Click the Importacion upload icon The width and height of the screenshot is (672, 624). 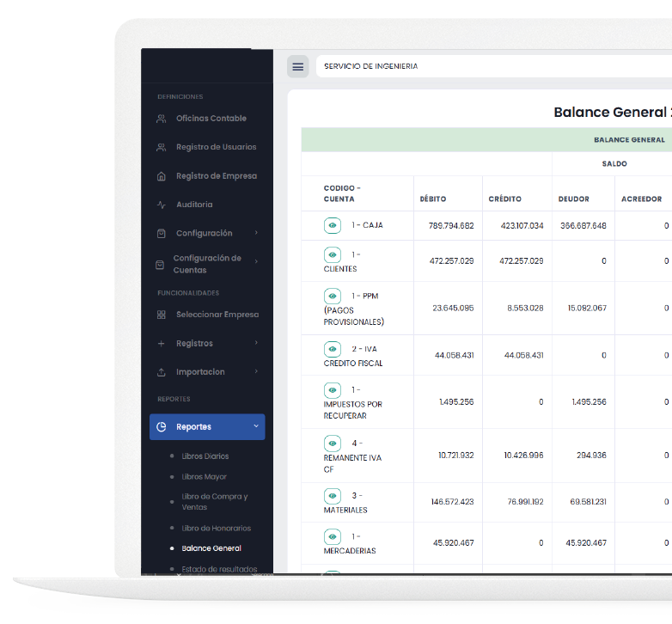(x=162, y=372)
